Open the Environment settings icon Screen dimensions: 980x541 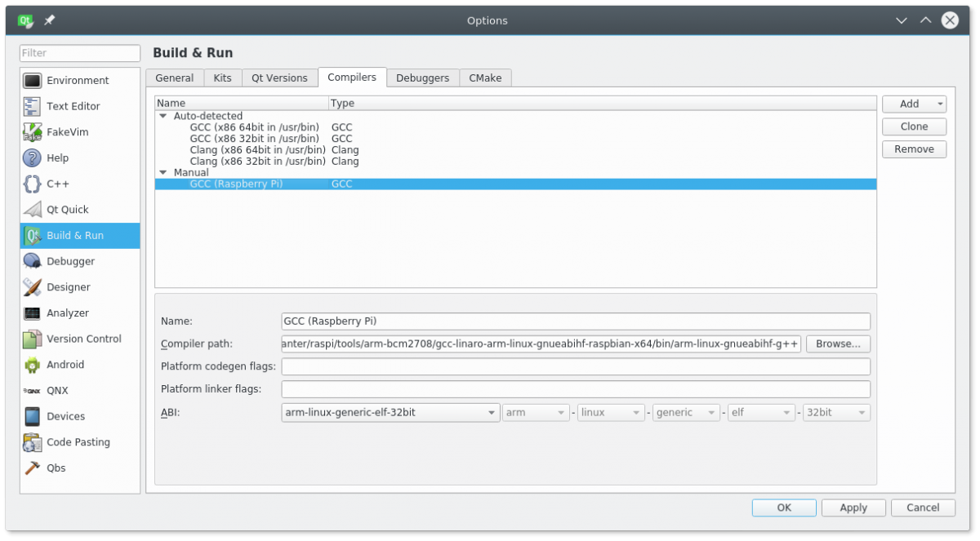click(x=33, y=81)
